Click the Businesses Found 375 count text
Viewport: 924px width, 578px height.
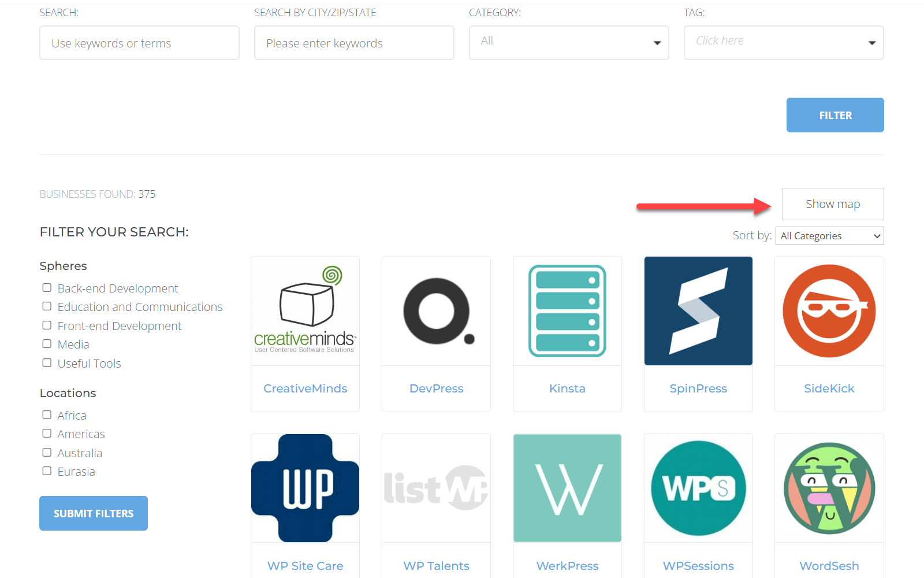pyautogui.click(x=98, y=194)
